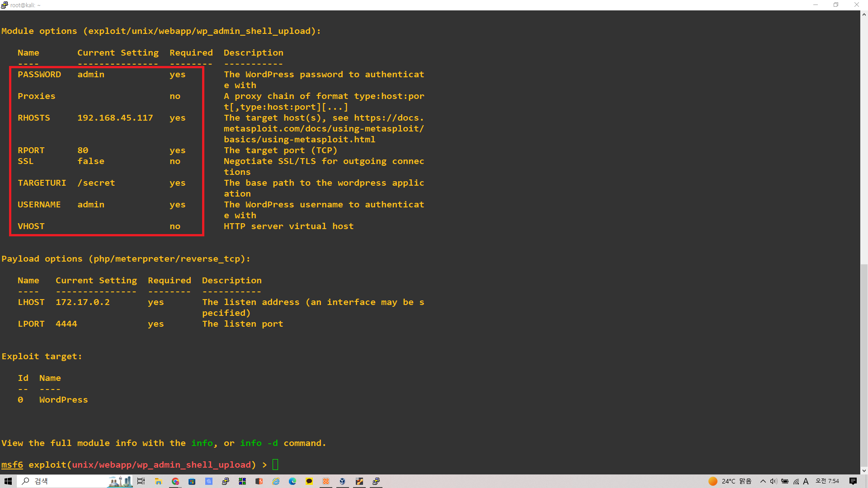The image size is (868, 488).
Task: Click 'HTTP server virtual host' description
Action: [x=289, y=226]
